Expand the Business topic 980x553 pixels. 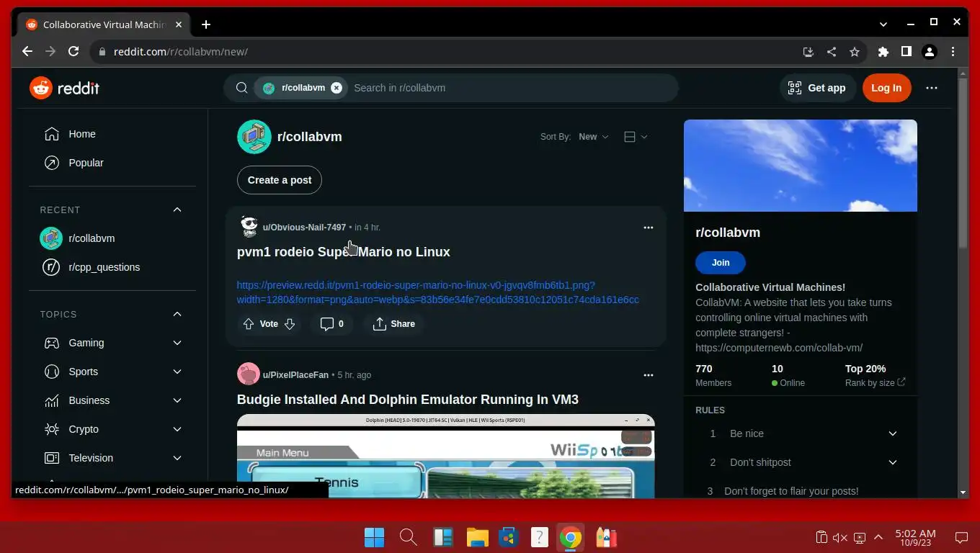click(x=177, y=400)
